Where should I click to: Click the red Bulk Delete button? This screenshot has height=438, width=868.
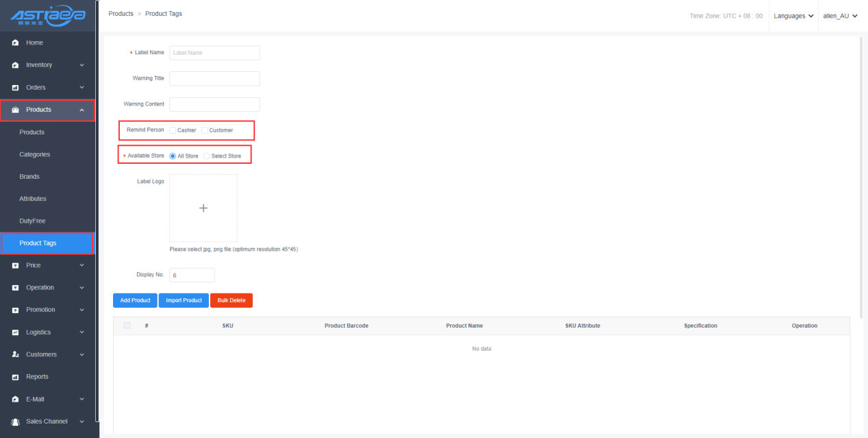click(x=231, y=300)
